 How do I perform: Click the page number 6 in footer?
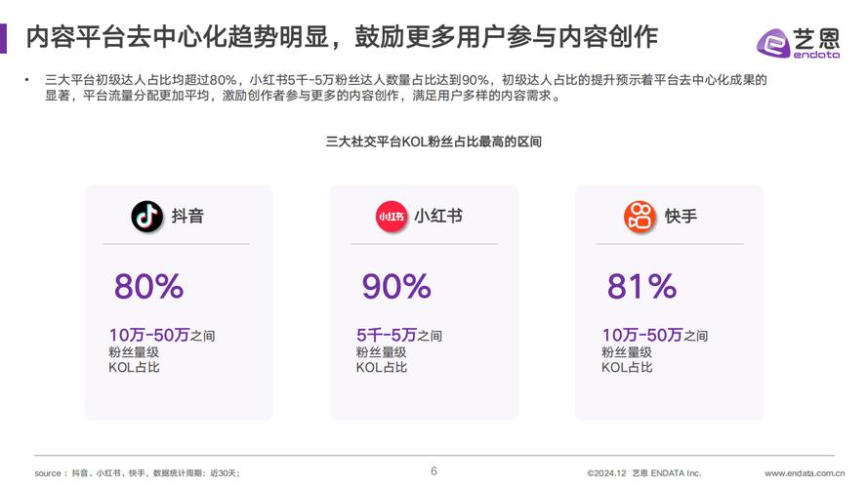pos(434,471)
